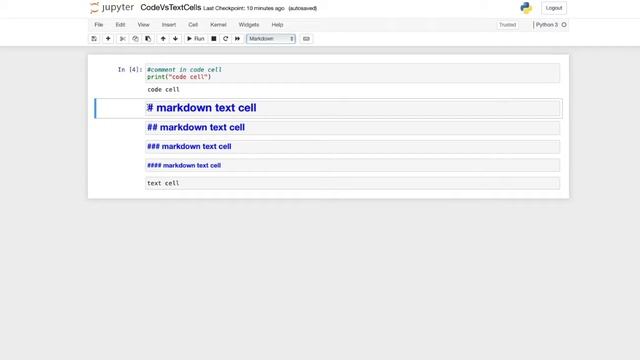Click the #comment in code cell line
The height and width of the screenshot is (360, 640).
point(184,70)
